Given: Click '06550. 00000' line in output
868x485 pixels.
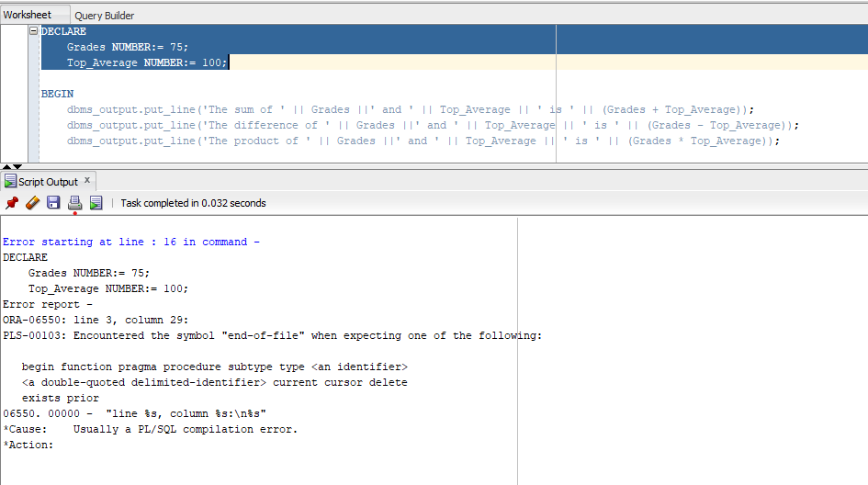Looking at the screenshot, I should (x=134, y=413).
